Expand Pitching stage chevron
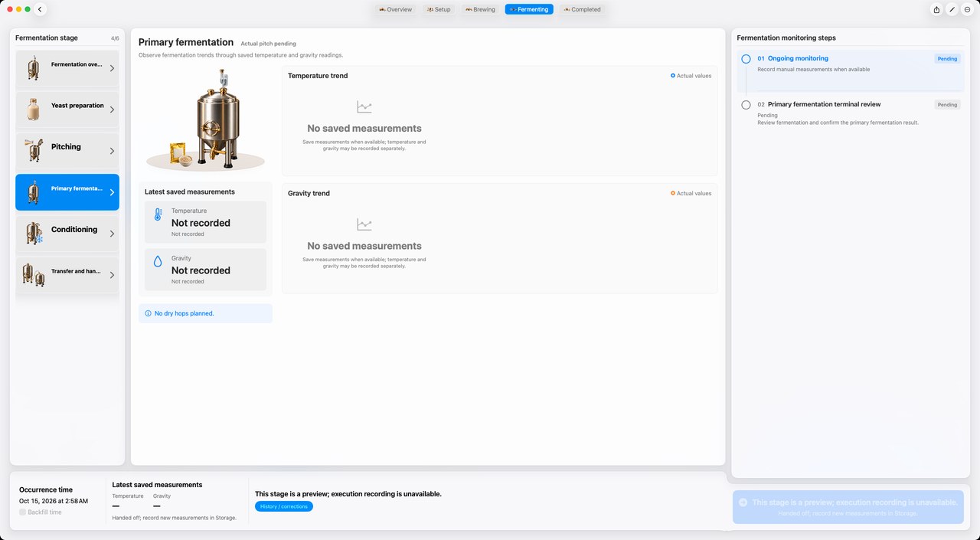This screenshot has width=980, height=540. [112, 151]
